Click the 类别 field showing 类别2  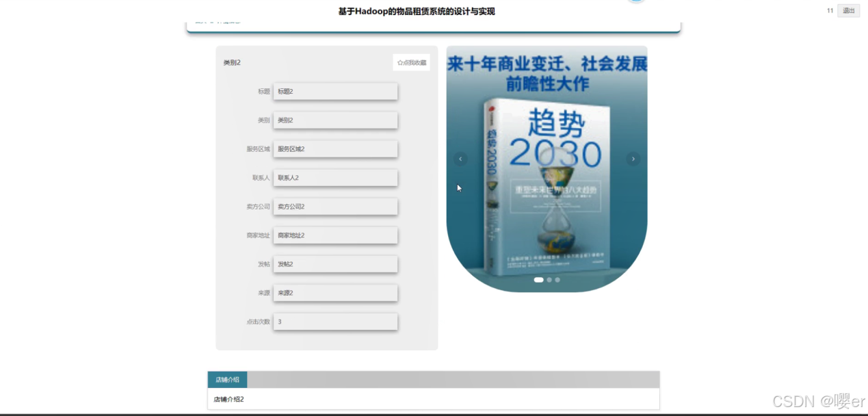tap(335, 120)
